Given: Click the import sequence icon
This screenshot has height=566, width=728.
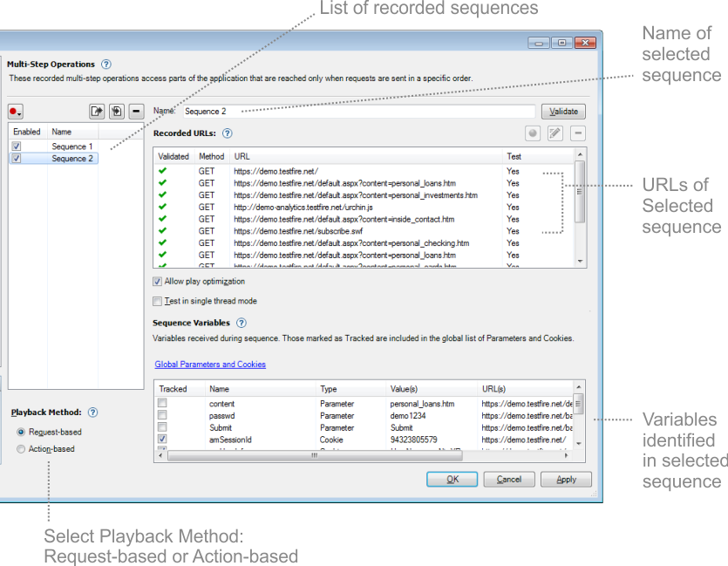Looking at the screenshot, I should coord(116,112).
